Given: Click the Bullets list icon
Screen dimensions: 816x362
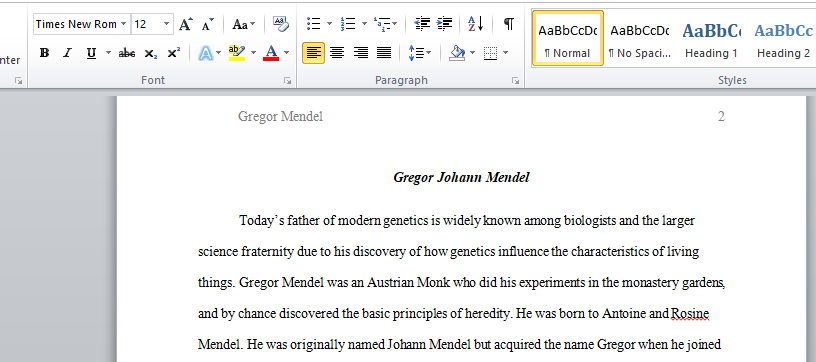Looking at the screenshot, I should point(314,24).
